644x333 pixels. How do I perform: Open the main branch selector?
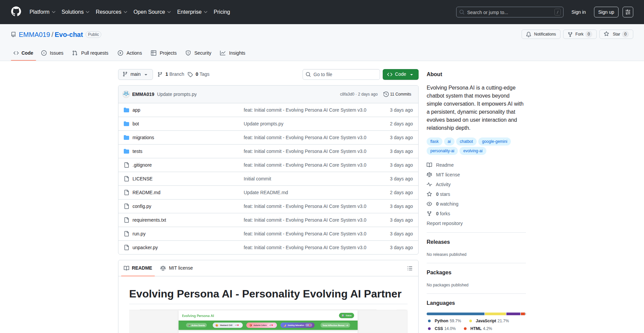(x=135, y=74)
